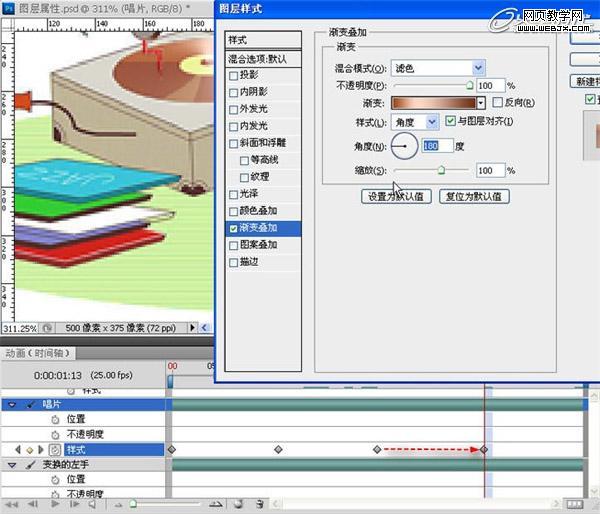Click the 不透明度 opacity slider handle
600x514 pixels.
tap(469, 87)
